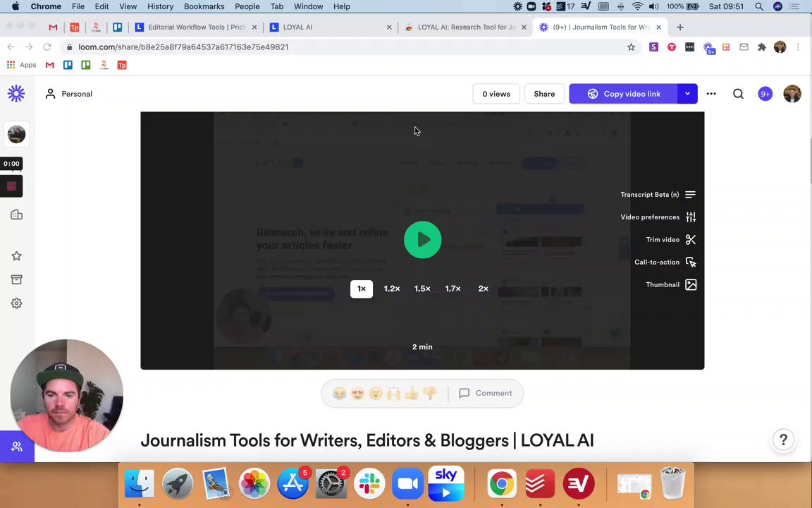Click the page vertical scrollbar
This screenshot has width=812, height=508.
click(809, 161)
